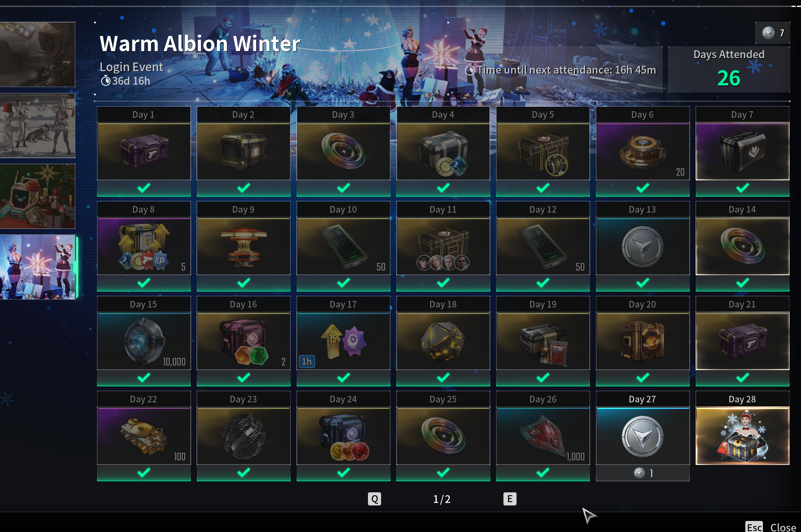The image size is (801, 532).
Task: Open the snowman winter event thumbnail
Action: [37, 126]
